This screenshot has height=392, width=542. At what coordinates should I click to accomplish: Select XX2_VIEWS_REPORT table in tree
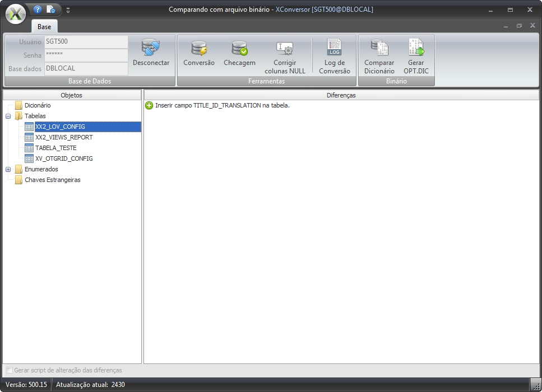point(63,137)
